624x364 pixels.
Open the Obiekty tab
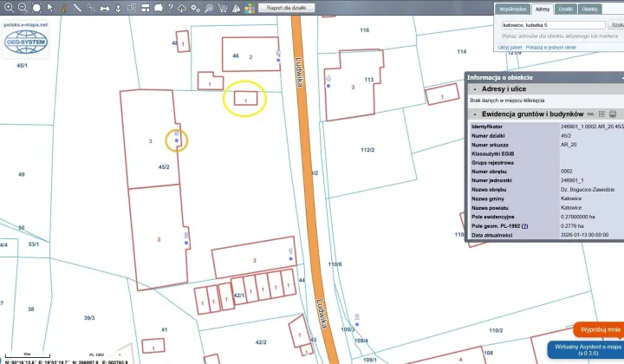click(590, 9)
